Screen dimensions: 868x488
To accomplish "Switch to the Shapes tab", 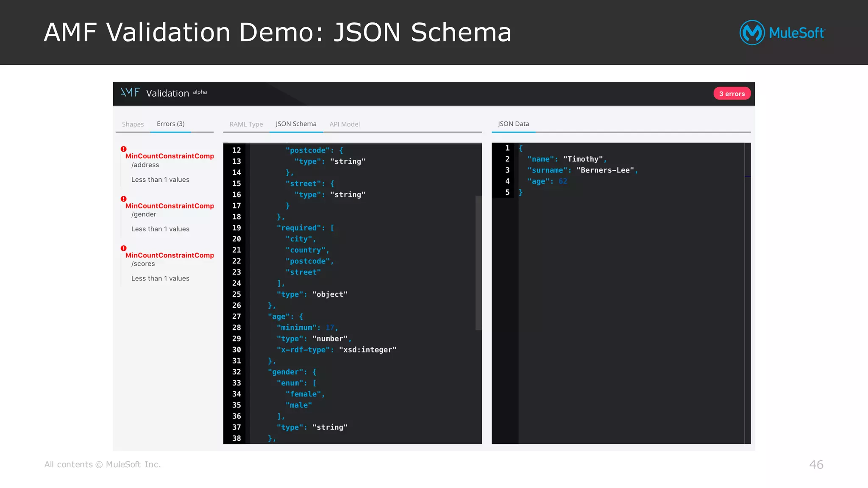I will pos(133,124).
